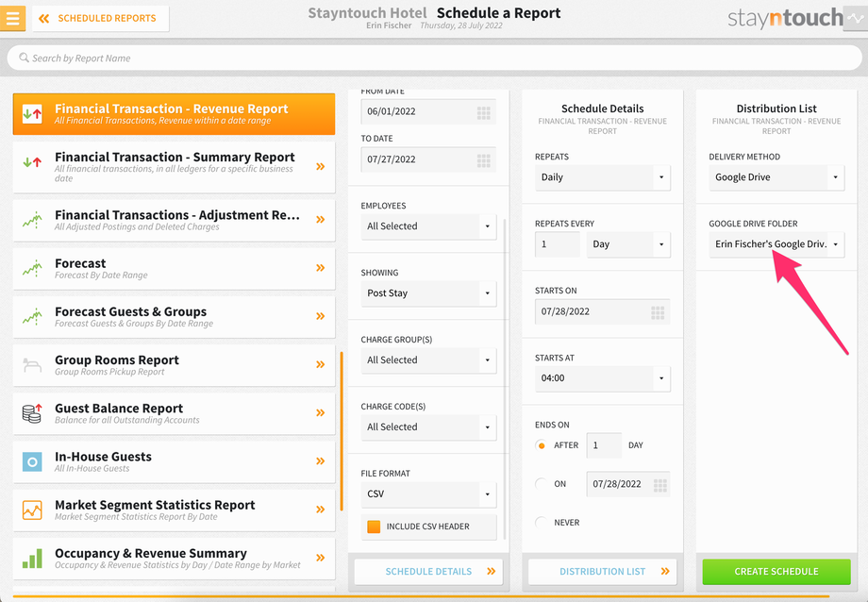
Task: Click chevron arrow on Forecast row
Action: [x=320, y=267]
